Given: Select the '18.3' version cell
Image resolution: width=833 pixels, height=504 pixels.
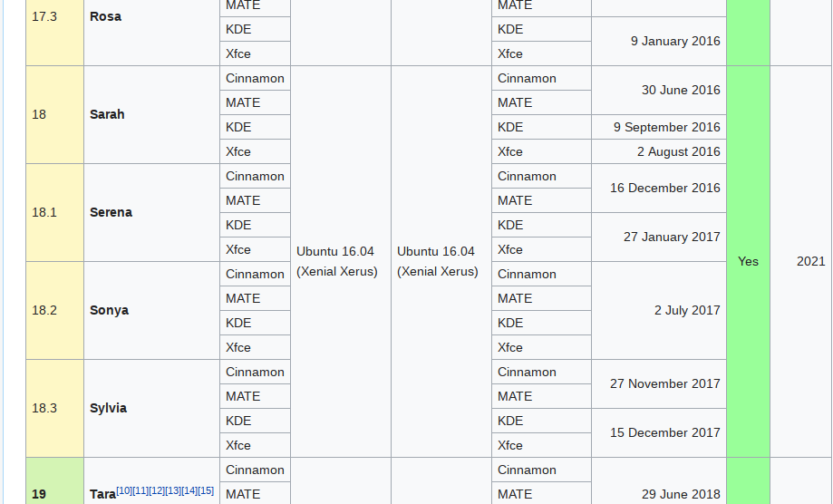Looking at the screenshot, I should tap(54, 408).
